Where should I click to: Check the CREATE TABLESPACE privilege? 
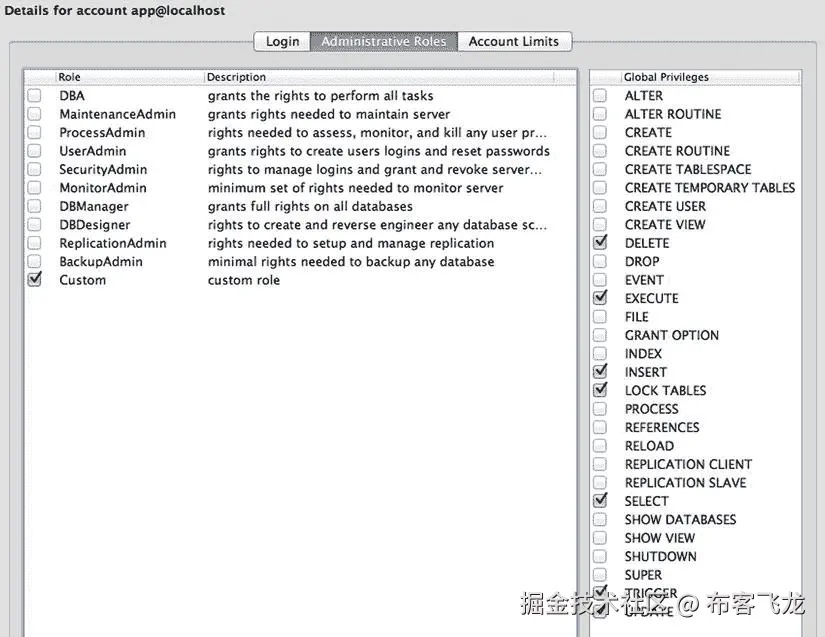coord(600,169)
